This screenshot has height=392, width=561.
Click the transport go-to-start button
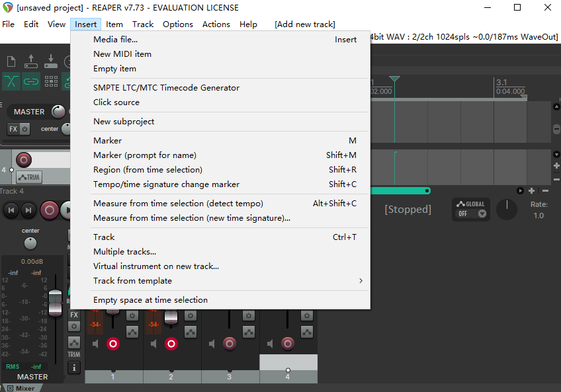(11, 210)
